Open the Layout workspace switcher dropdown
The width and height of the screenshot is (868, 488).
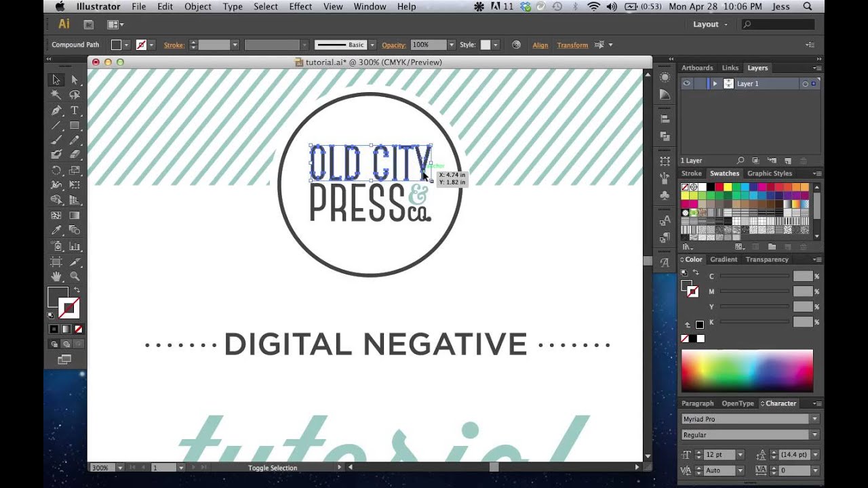(x=710, y=24)
